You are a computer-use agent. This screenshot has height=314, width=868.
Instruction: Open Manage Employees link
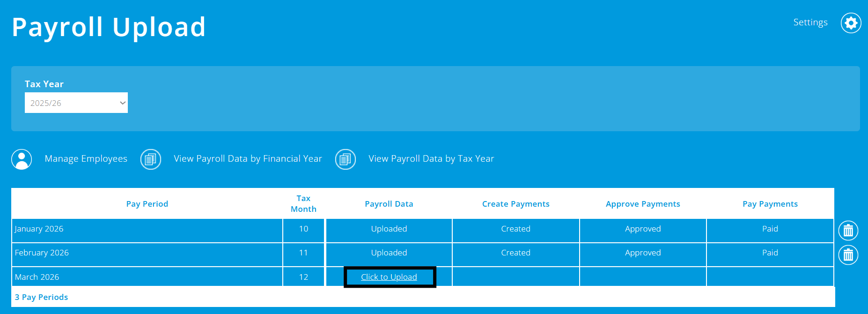pyautogui.click(x=86, y=159)
